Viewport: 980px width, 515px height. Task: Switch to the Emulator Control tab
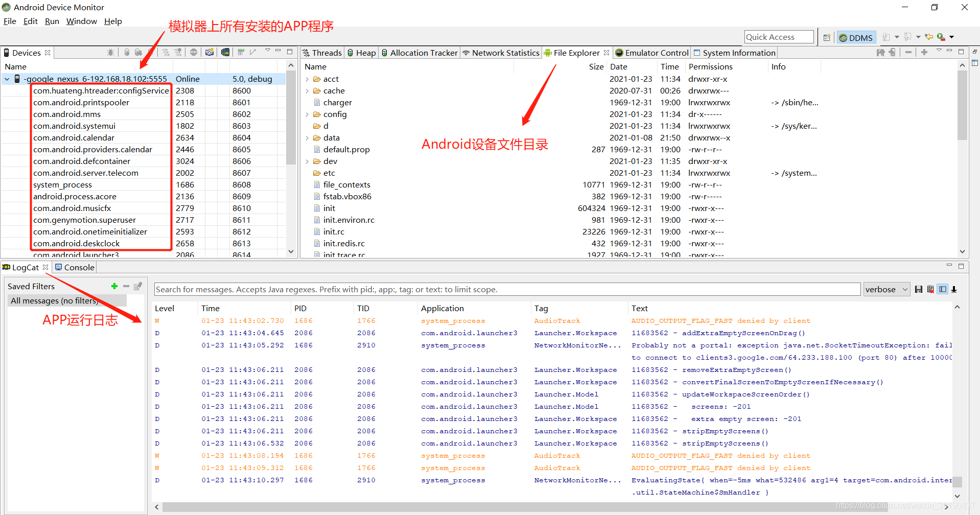point(652,53)
